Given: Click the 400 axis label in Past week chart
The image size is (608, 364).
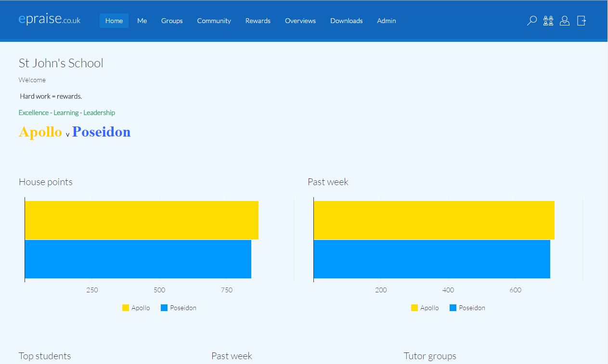Looking at the screenshot, I should pos(448,290).
